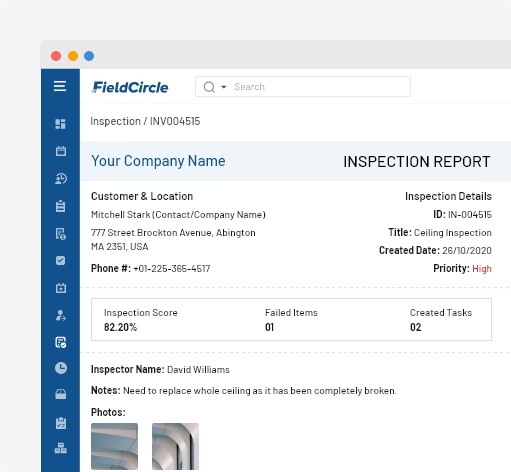Click breadcrumb item INV004515
The height and width of the screenshot is (472, 511).
(175, 121)
